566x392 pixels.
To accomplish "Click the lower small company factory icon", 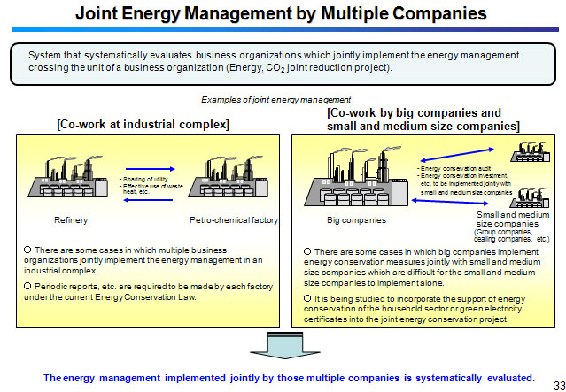I will pos(530,197).
